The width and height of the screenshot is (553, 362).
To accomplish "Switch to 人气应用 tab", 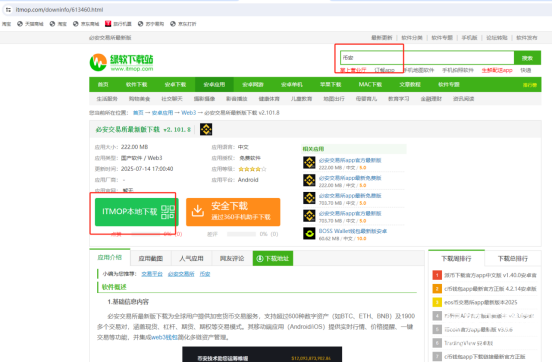I will point(191,259).
